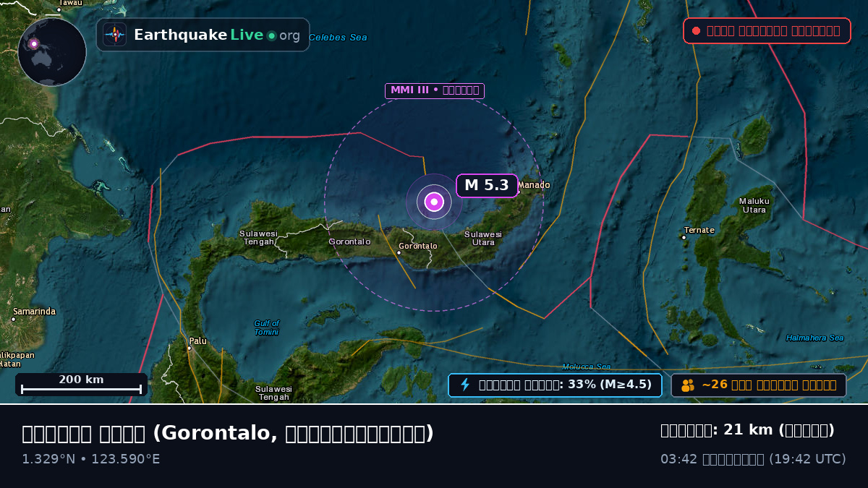Click the orange people icon

(x=688, y=385)
